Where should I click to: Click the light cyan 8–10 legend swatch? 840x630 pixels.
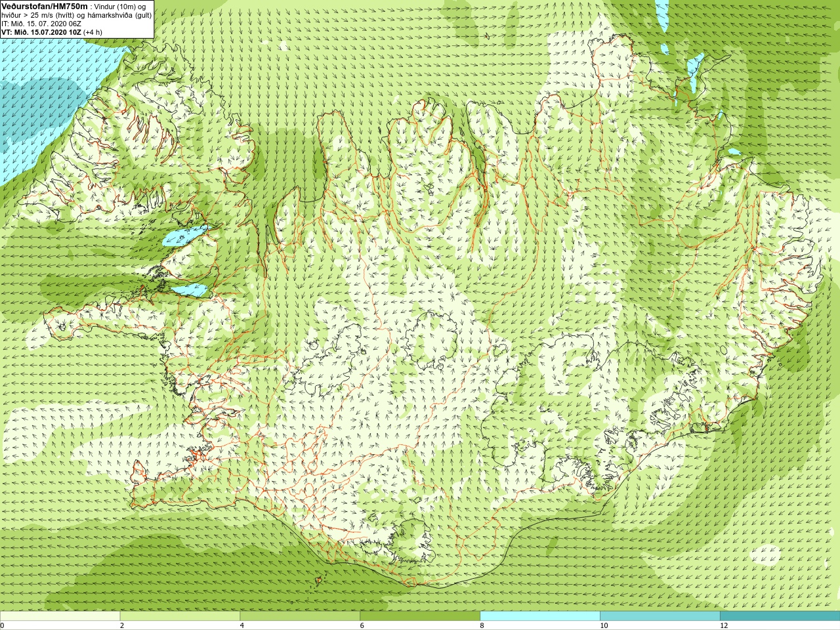pyautogui.click(x=540, y=616)
